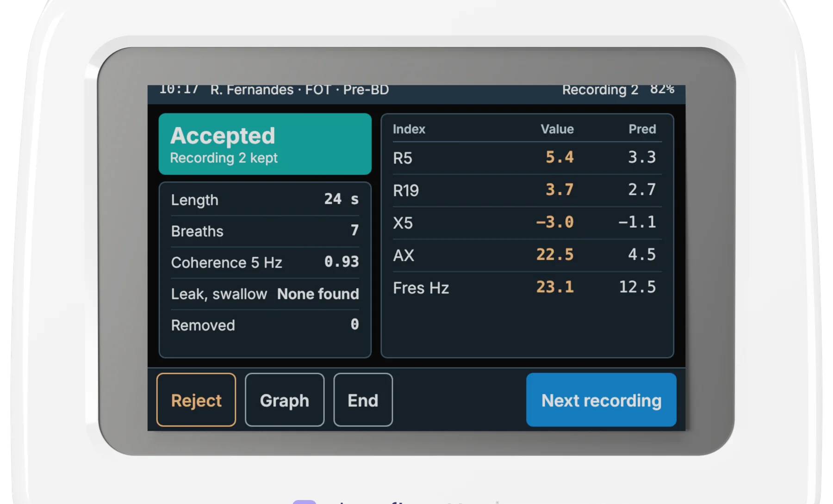Image resolution: width=833 pixels, height=504 pixels.
Task: Tap the 'Leak, swallow' row label
Action: pyautogui.click(x=219, y=294)
